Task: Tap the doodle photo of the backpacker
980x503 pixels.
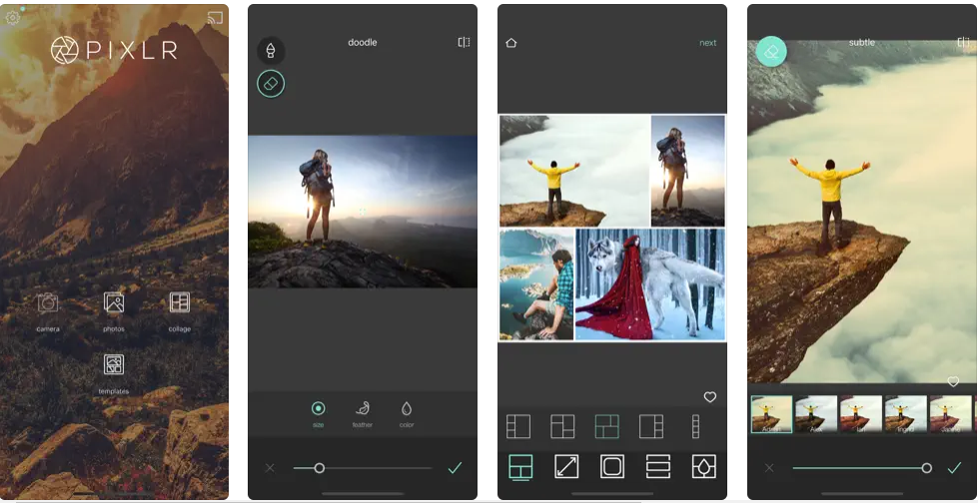Action: (x=363, y=212)
